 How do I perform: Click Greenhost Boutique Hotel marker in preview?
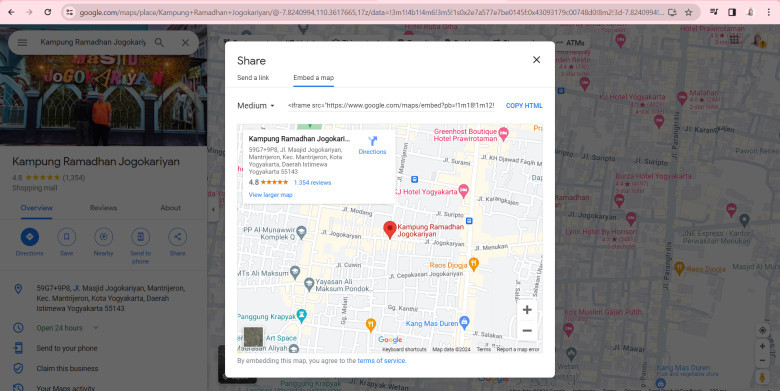point(503,133)
